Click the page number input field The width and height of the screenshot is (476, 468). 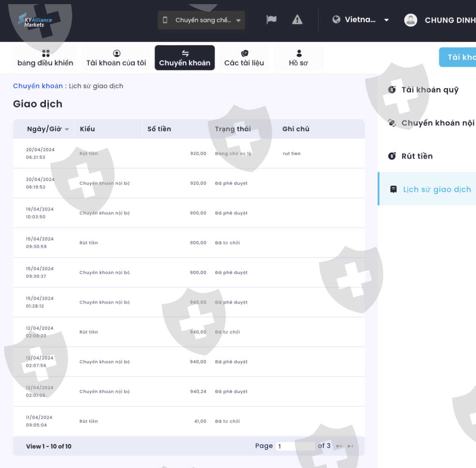[295, 446]
